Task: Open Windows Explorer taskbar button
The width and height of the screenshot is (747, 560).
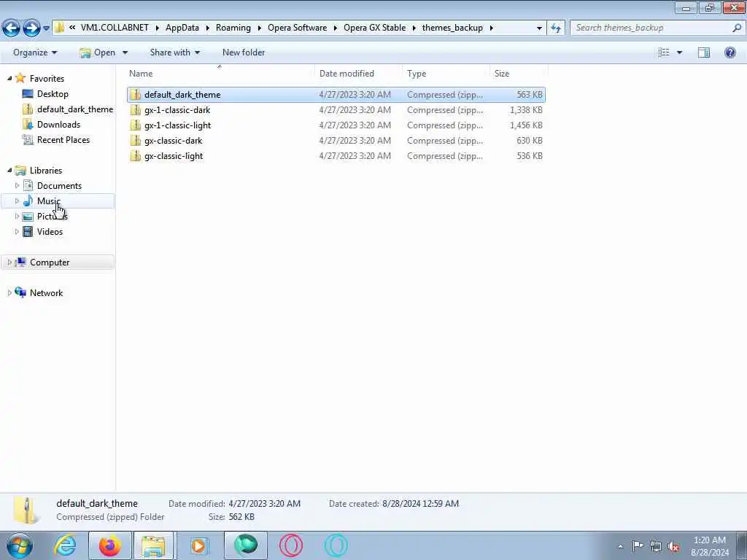Action: (153, 545)
